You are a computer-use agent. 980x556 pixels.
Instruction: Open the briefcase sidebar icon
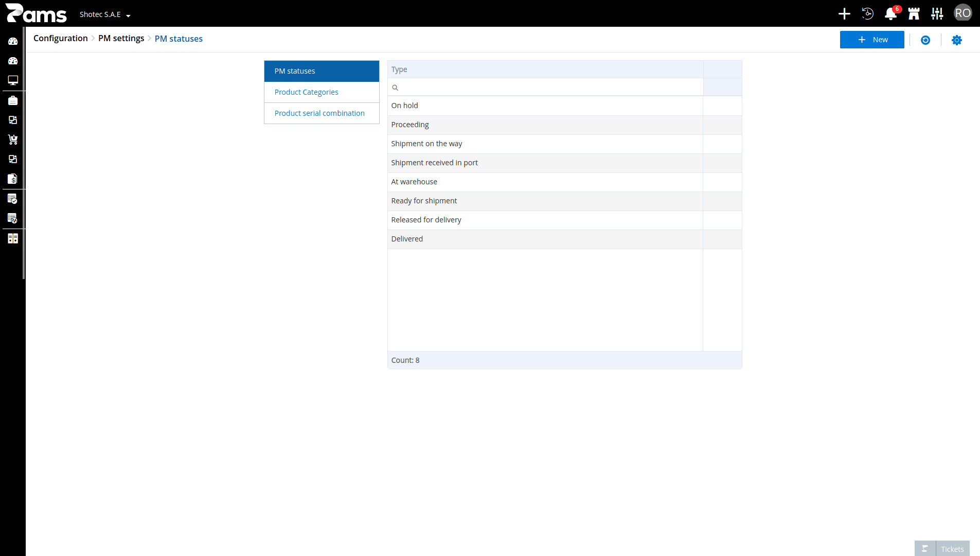click(x=13, y=100)
